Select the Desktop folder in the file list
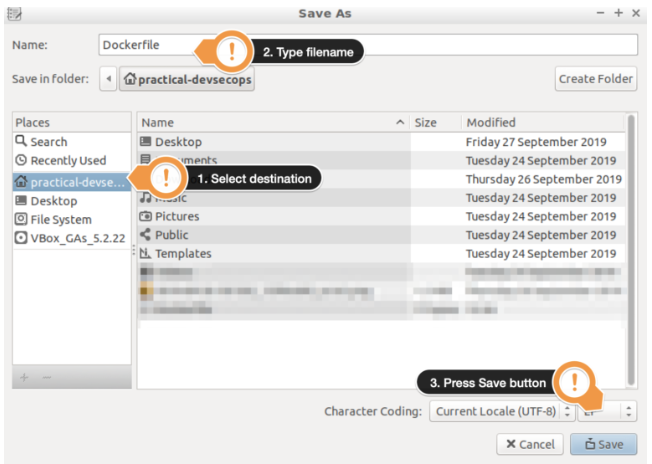The image size is (652, 464). tap(381, 142)
